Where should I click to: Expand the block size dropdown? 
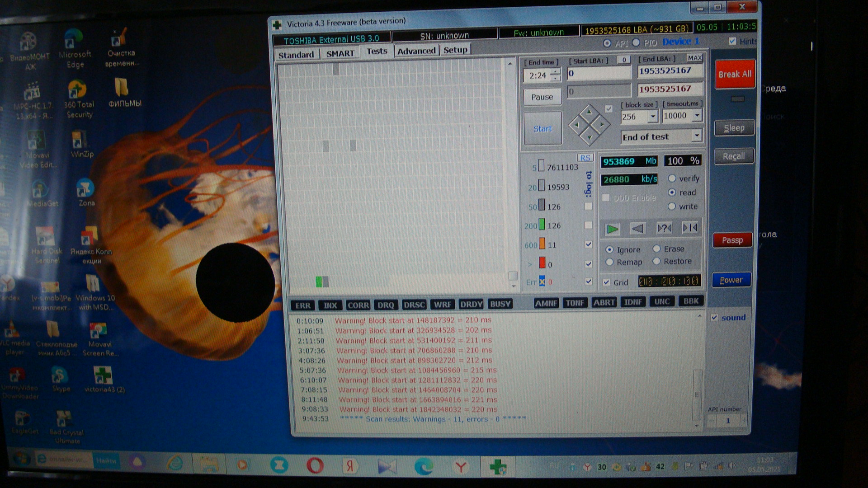coord(652,117)
